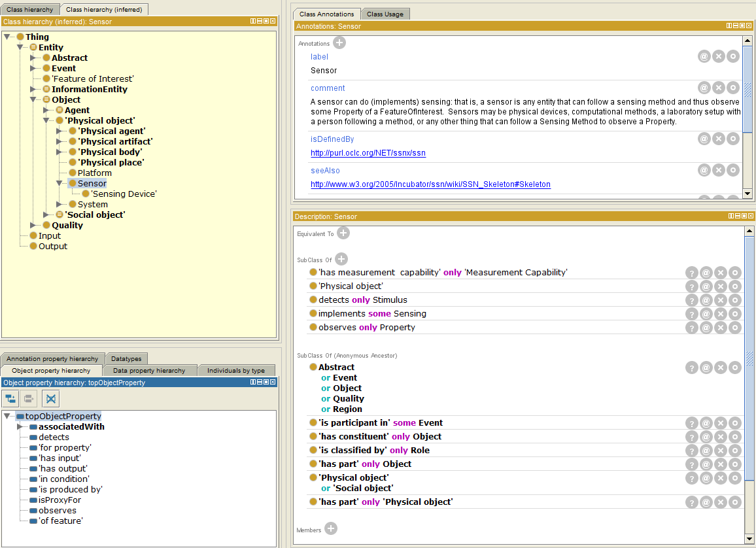This screenshot has width=756, height=548.
Task: Select 'Sensing Device' in the class hierarchy
Action: (124, 194)
